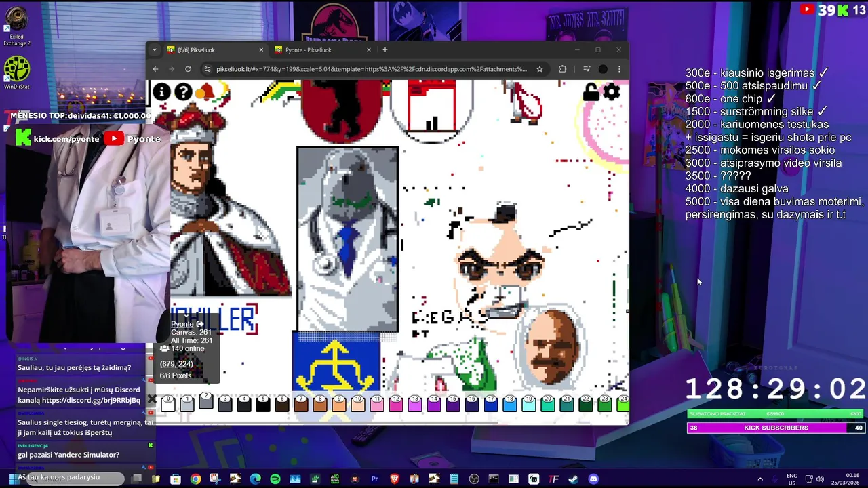Show hidden system tray icons
This screenshot has height=488, width=868.
[760, 479]
